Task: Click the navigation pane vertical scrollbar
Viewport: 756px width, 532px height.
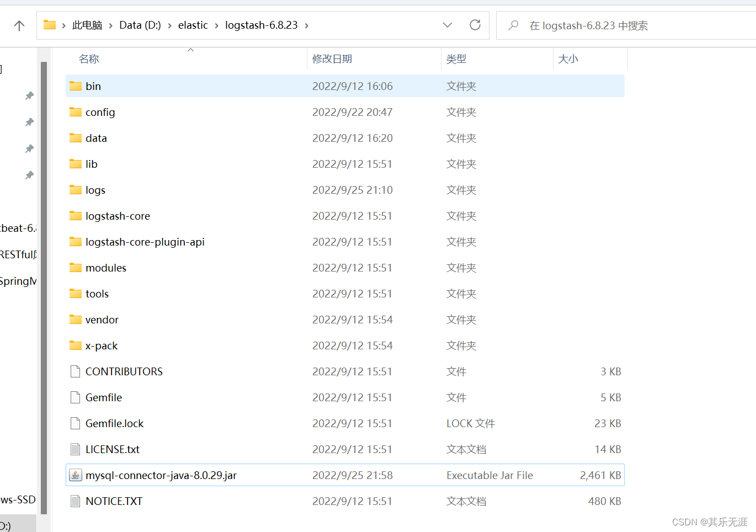Action: [x=44, y=287]
